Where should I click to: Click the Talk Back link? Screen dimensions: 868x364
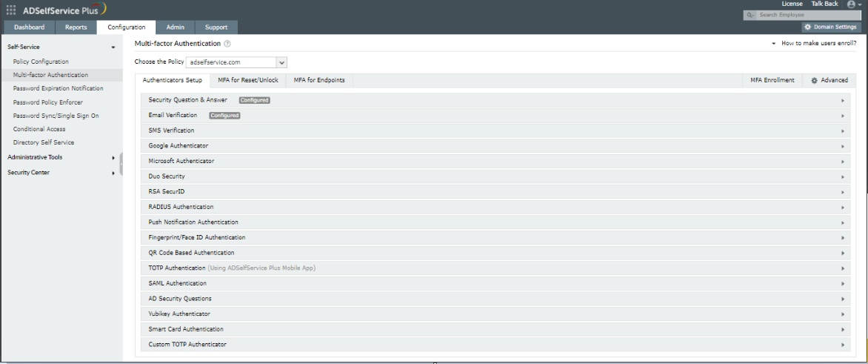tap(824, 4)
